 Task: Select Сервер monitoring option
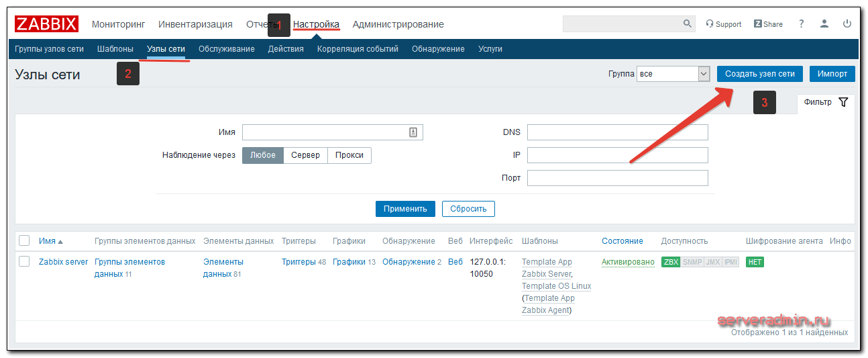tap(305, 155)
